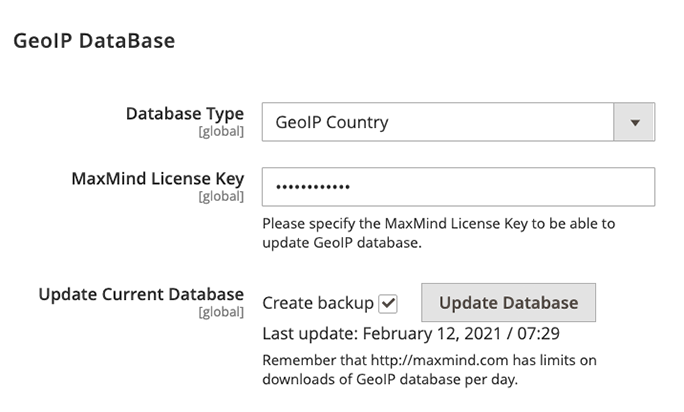Click the Database Type label
Screen dimensions: 684x412
tap(184, 113)
